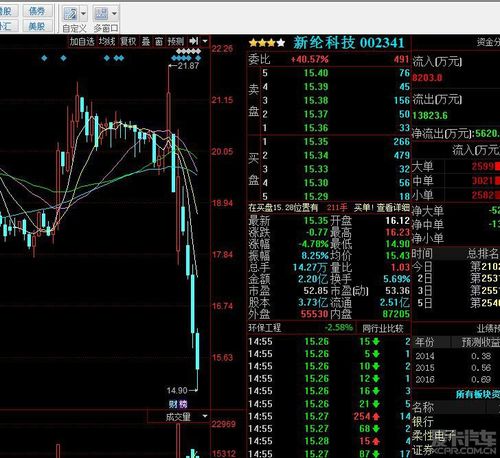
Task: Open the 复权 adjustment option
Action: point(128,41)
